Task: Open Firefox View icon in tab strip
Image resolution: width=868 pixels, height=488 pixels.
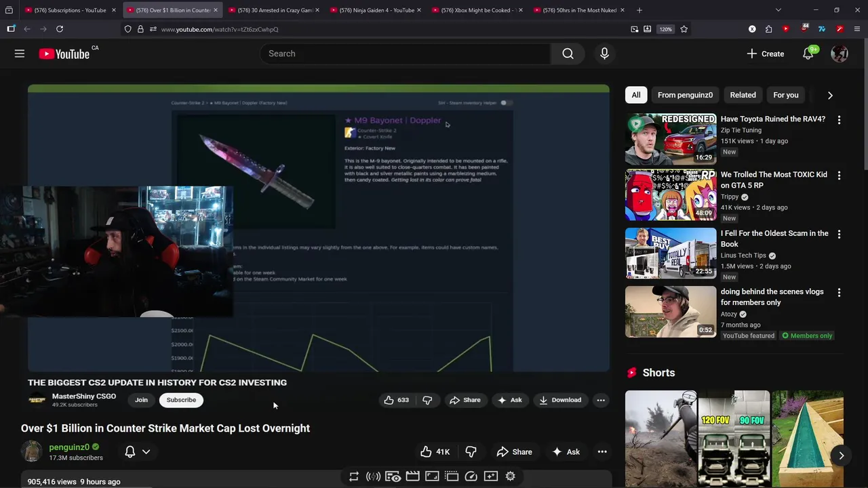Action: click(x=9, y=10)
